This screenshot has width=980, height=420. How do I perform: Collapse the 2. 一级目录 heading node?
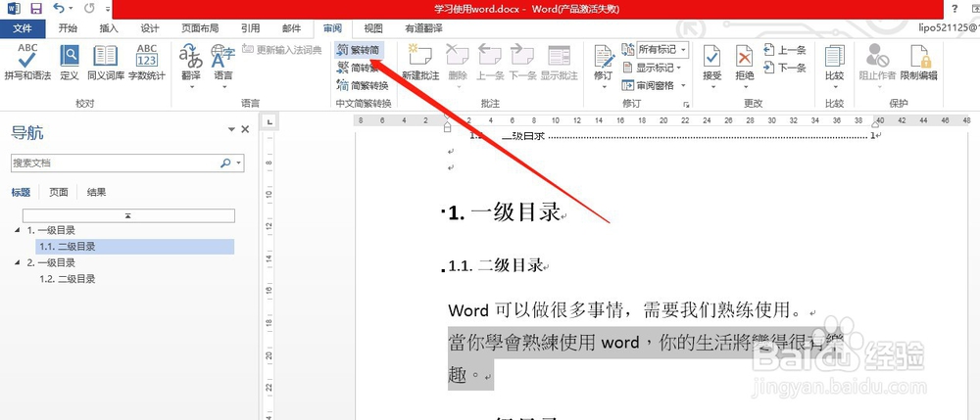click(x=17, y=262)
